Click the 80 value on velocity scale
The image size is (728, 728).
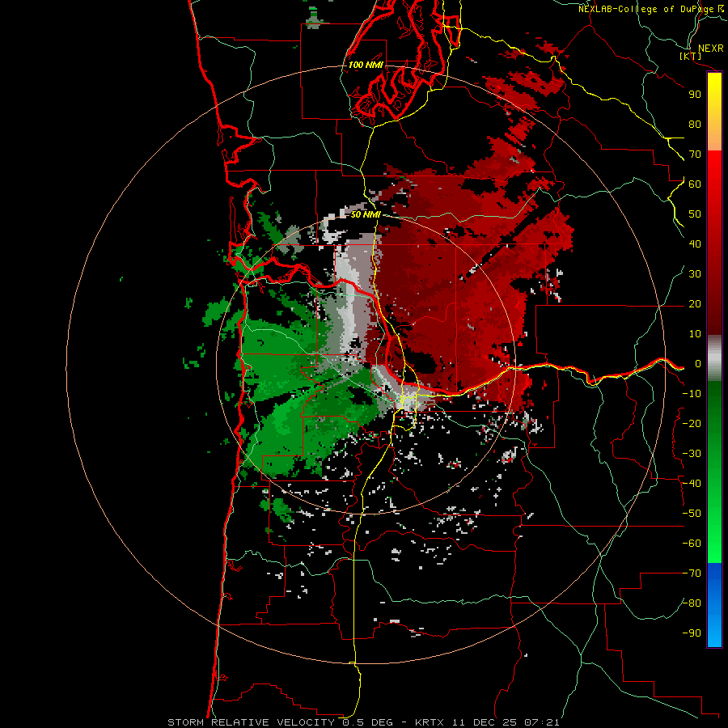(x=695, y=125)
